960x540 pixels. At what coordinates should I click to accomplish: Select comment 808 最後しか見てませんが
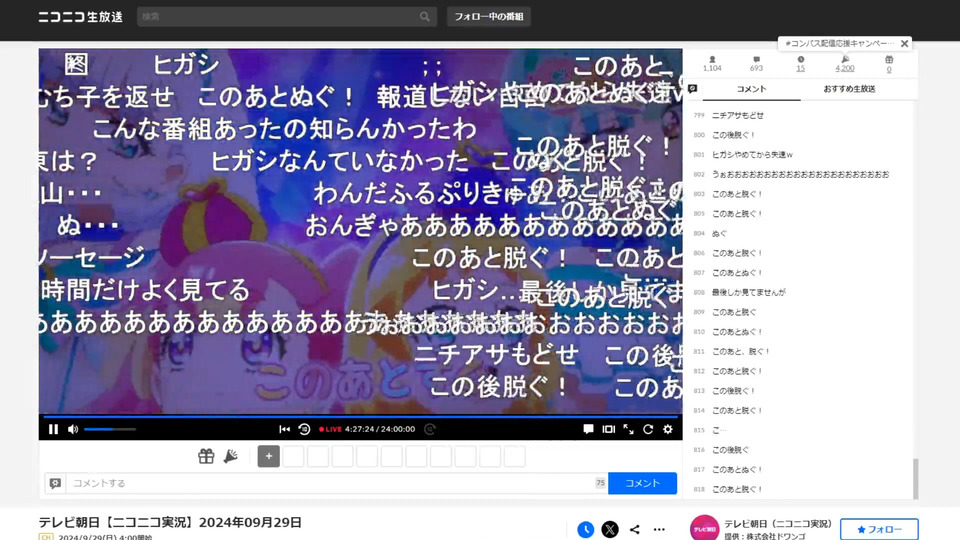pyautogui.click(x=748, y=292)
